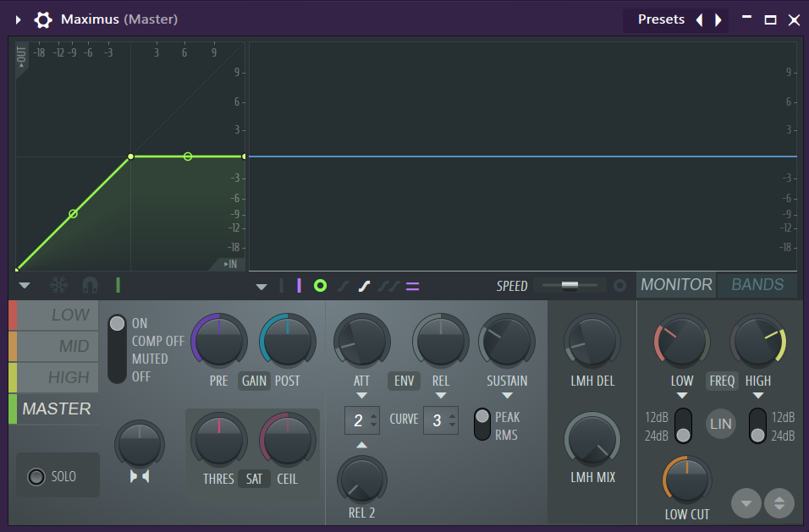Viewport: 809px width, 532px height.
Task: Open analysis display options dropdown arrow
Action: (261, 287)
